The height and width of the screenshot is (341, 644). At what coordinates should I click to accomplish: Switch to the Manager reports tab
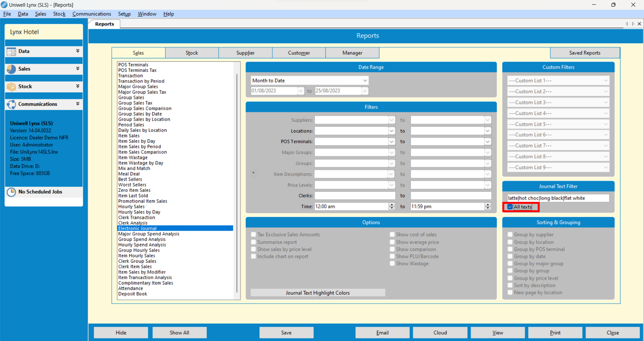tap(352, 53)
